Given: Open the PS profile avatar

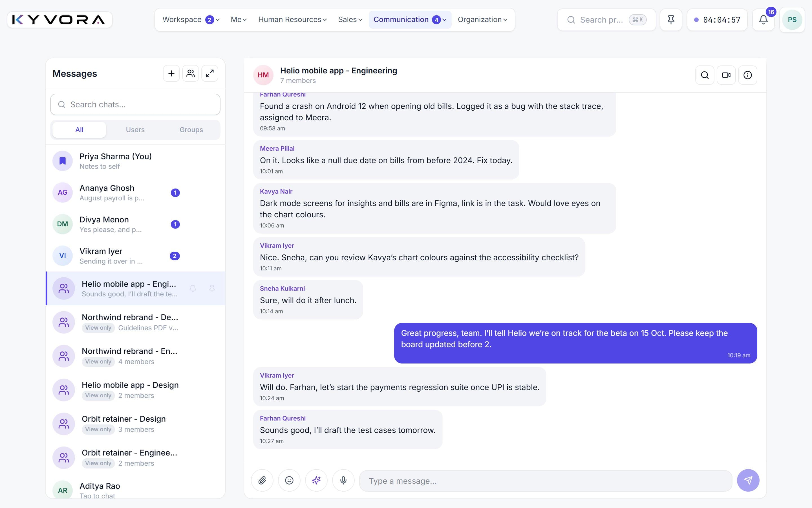Looking at the screenshot, I should (x=792, y=20).
